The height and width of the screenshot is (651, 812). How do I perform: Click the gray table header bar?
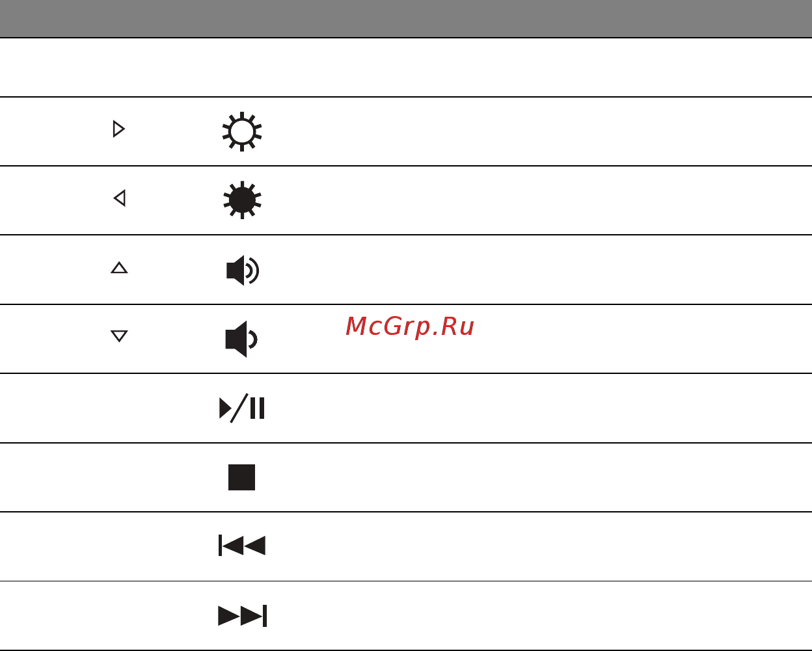click(406, 19)
